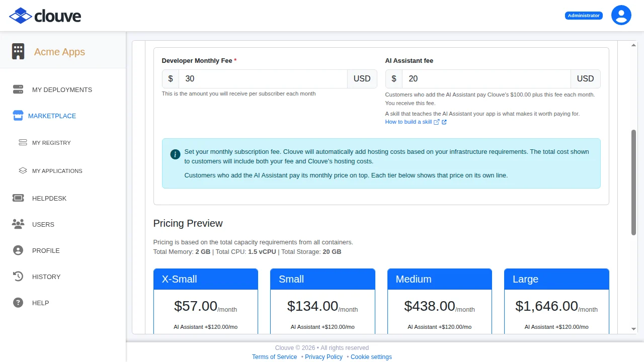Screen dimensions: 644x362
Task: Click the Large pricing tier header
Action: (x=556, y=279)
